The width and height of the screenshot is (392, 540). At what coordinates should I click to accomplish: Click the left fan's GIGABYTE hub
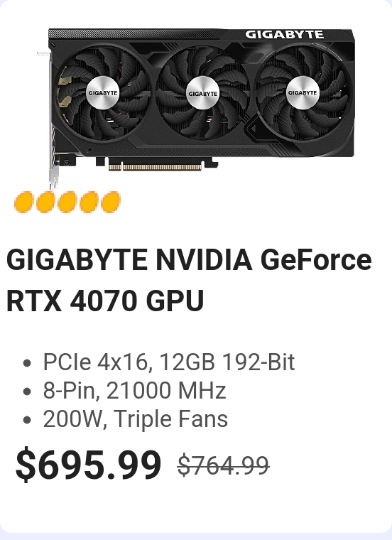(x=103, y=93)
